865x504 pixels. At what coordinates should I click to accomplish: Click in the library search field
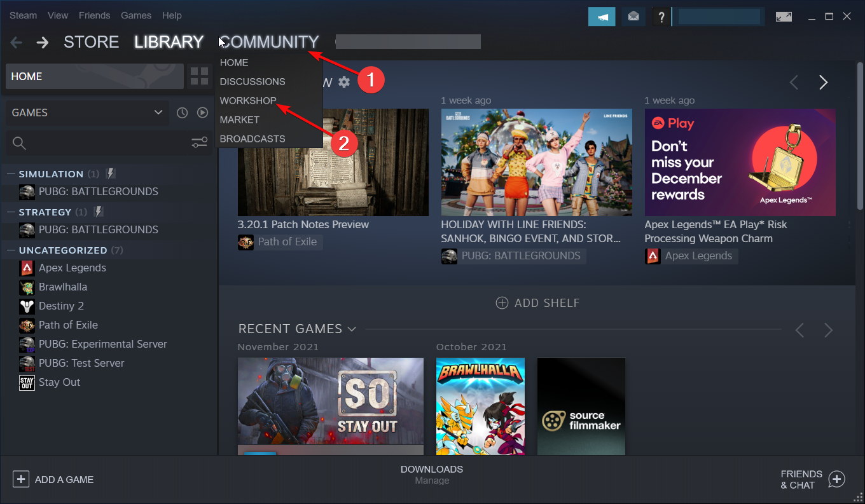[108, 142]
